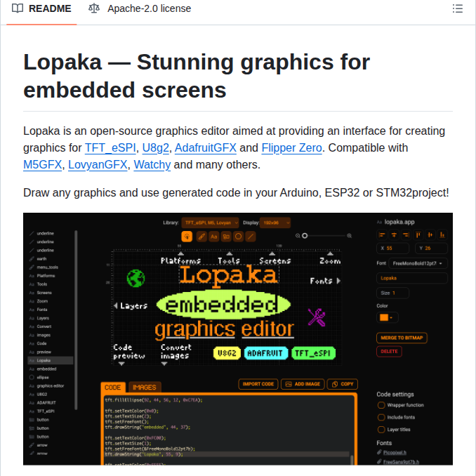Viewport: 476px width, 476px height.
Task: Select the CODE tab in the editor
Action: click(x=113, y=388)
